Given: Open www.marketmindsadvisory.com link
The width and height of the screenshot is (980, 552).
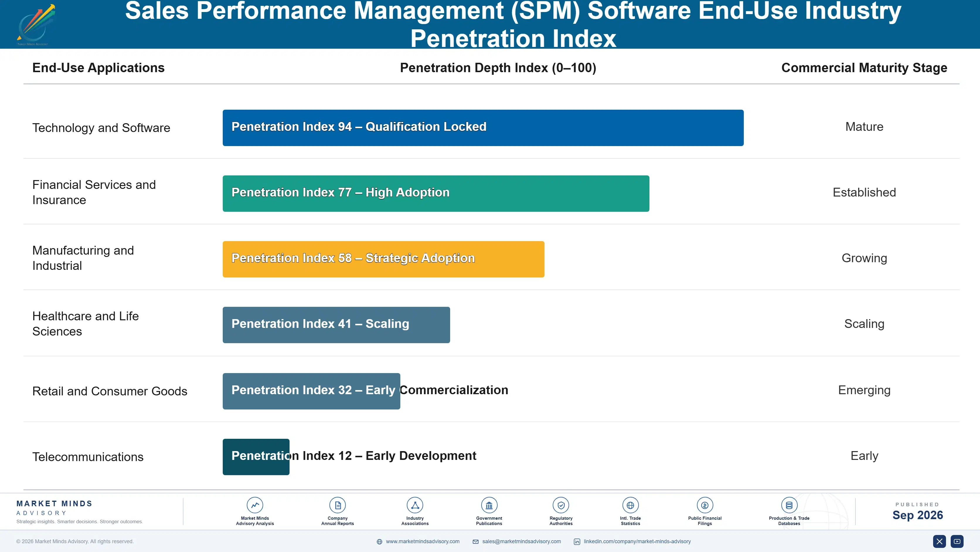Looking at the screenshot, I should coord(423,541).
